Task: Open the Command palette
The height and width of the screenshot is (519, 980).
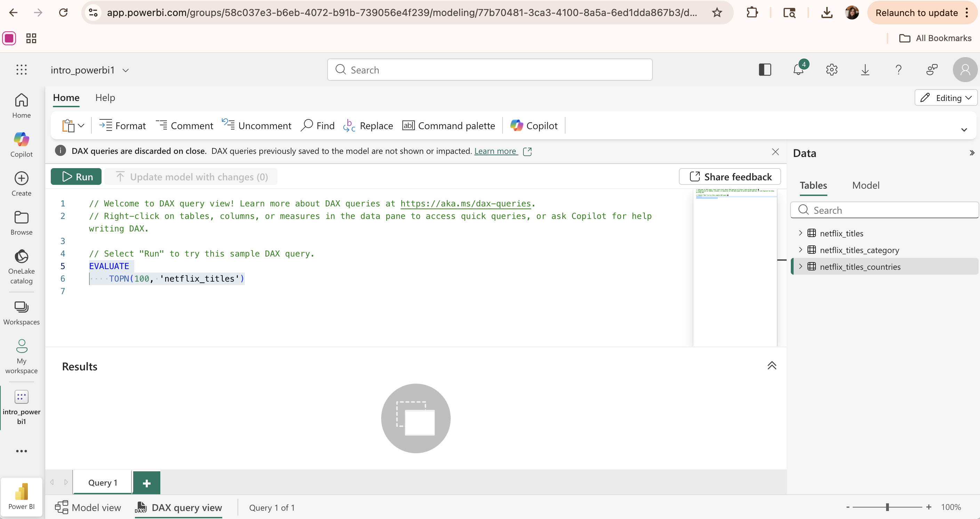Action: coord(449,125)
